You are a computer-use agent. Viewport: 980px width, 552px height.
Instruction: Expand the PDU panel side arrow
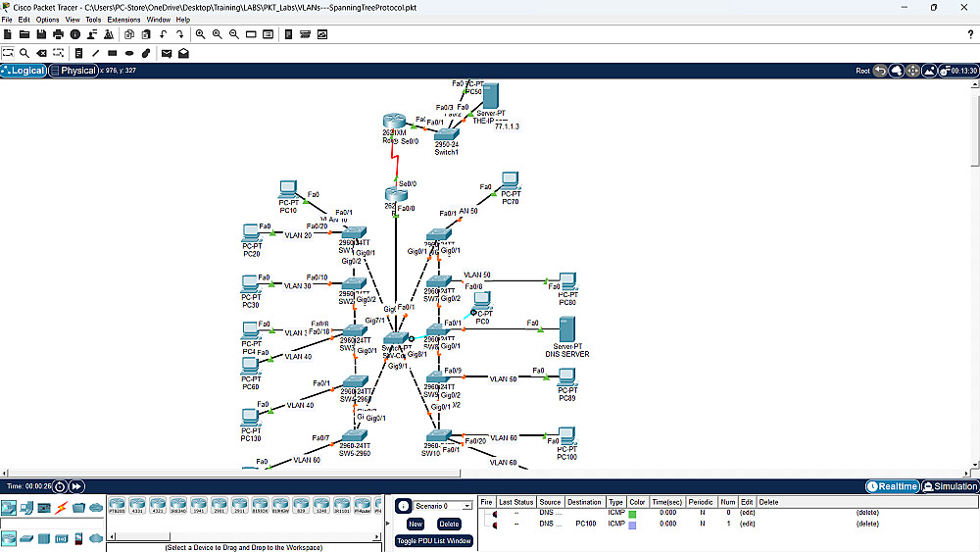(x=388, y=524)
